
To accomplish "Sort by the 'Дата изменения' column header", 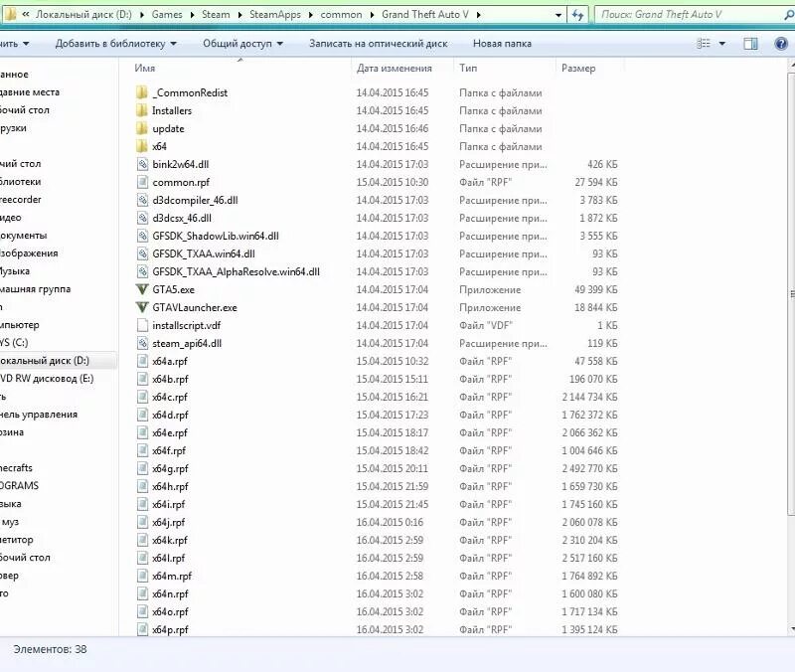I will 394,68.
